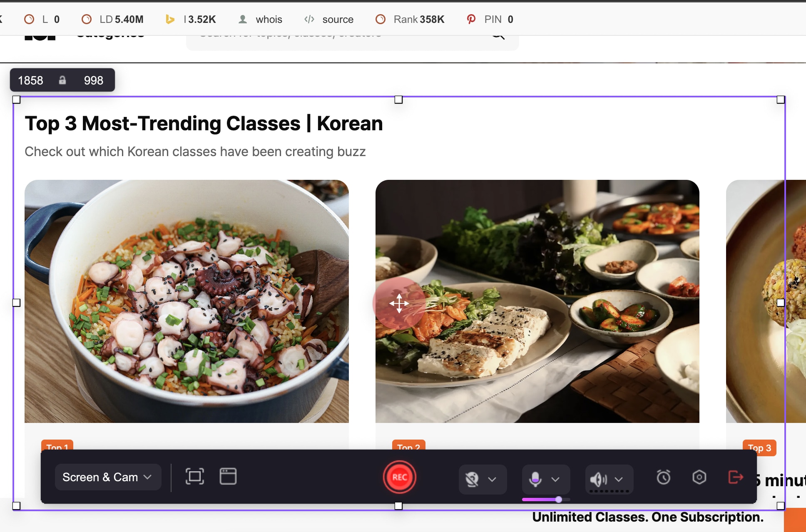This screenshot has width=806, height=532.
Task: Click the aspect ratio lock icon
Action: (62, 80)
